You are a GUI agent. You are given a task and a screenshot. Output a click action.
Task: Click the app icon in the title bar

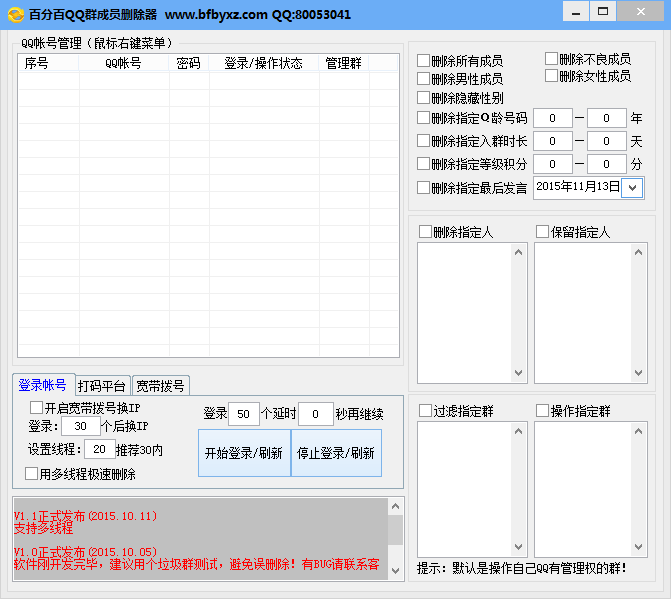(x=15, y=14)
